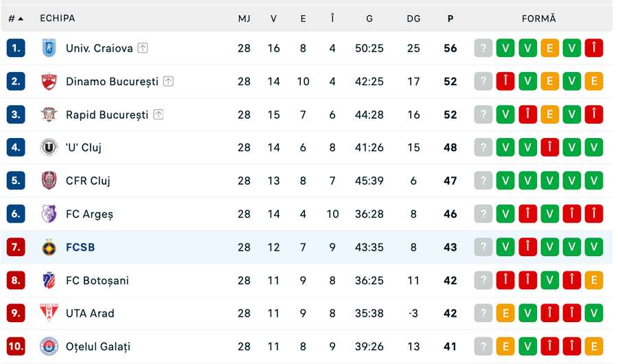The height and width of the screenshot is (364, 618).
Task: Open the UTA Arad team link
Action: (90, 313)
